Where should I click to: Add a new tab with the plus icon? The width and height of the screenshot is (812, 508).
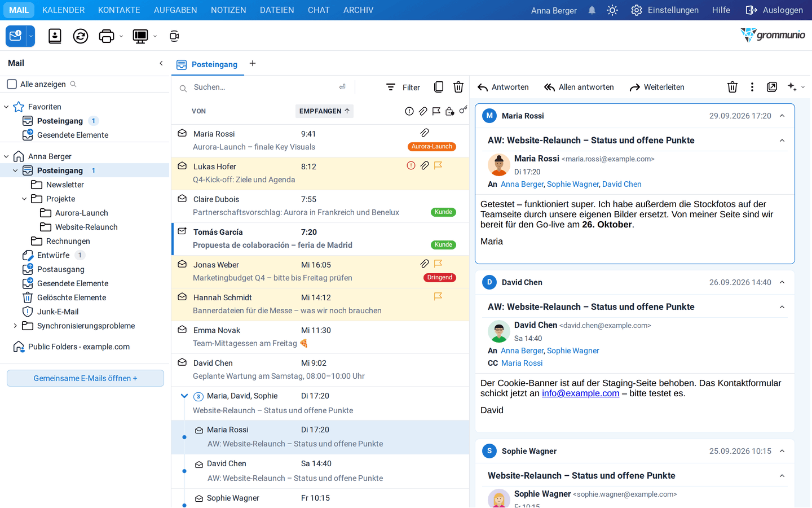253,63
